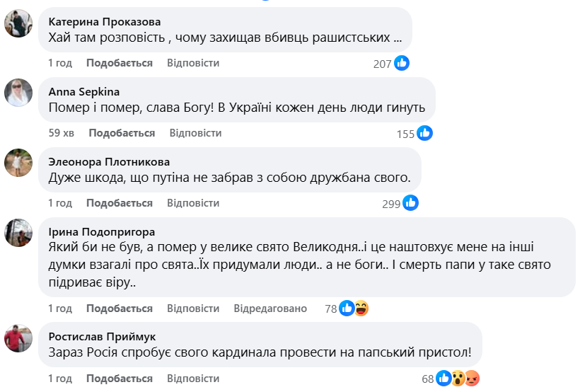Click Ростислав Приймук's profile photo
Screen dimensions: 580x392
click(18, 338)
